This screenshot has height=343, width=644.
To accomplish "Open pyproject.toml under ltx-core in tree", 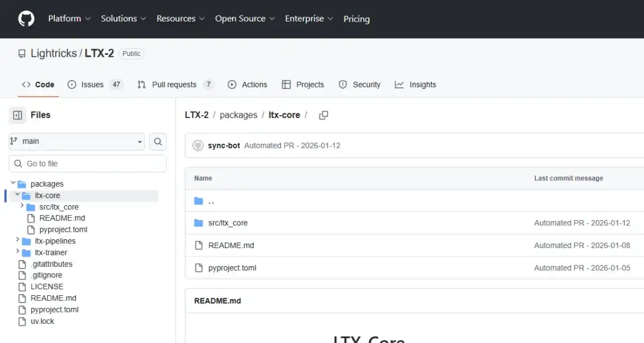I will pyautogui.click(x=63, y=230).
